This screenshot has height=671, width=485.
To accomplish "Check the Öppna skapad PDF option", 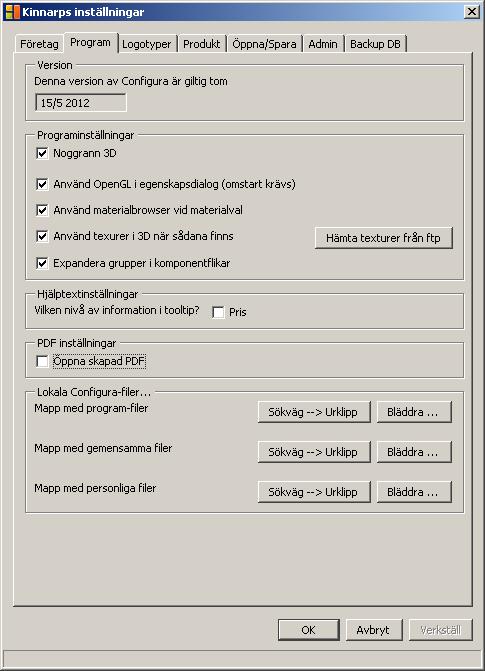I will coord(42,362).
